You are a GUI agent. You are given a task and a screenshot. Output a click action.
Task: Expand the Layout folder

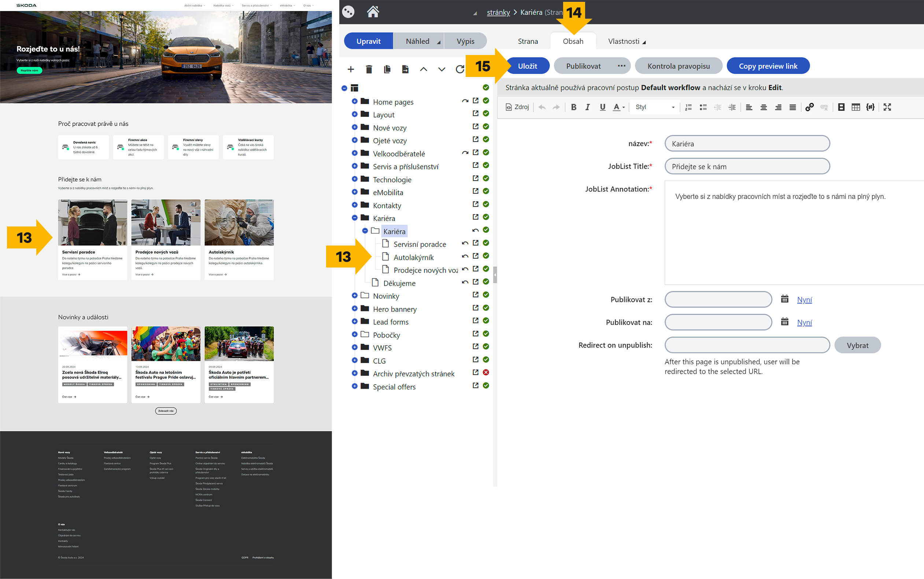click(354, 114)
